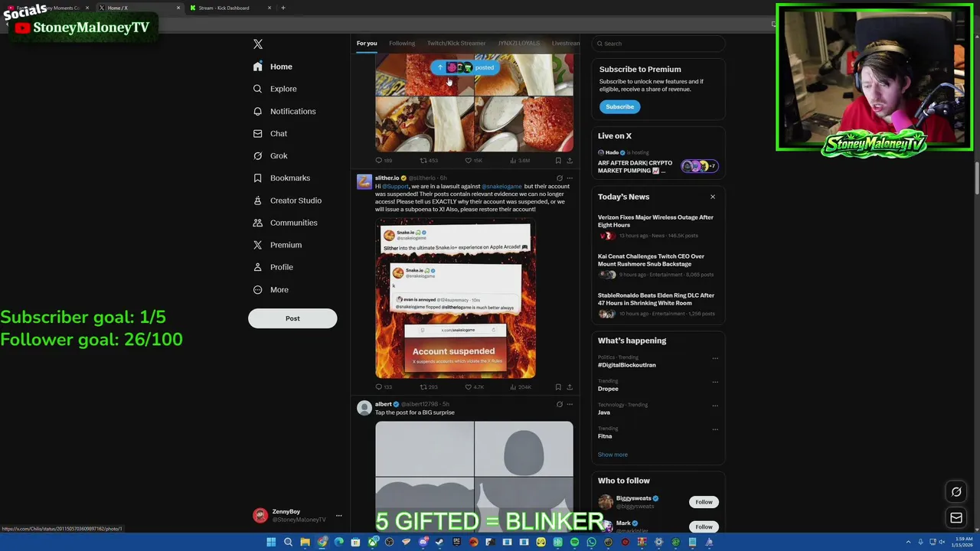The image size is (980, 551).
Task: Switch to the For you tab
Action: (x=367, y=43)
